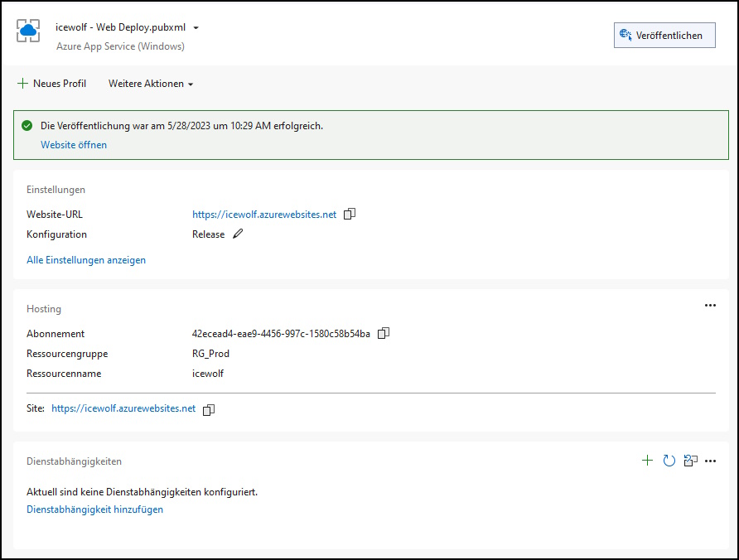This screenshot has width=739, height=560.
Task: Click the icewolf - Web Deploy.pubxml profile name
Action: click(121, 27)
